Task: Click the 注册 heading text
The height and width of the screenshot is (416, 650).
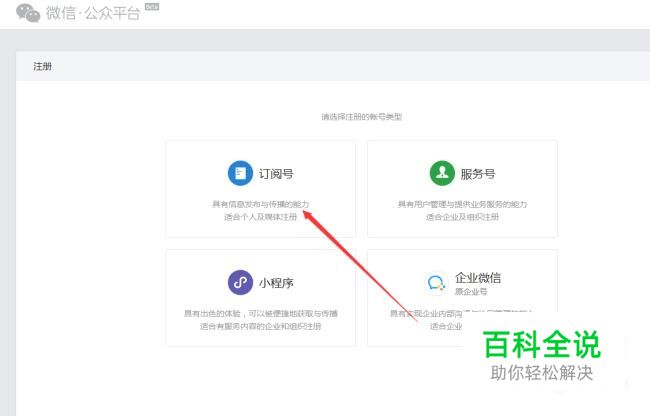Action: click(42, 66)
